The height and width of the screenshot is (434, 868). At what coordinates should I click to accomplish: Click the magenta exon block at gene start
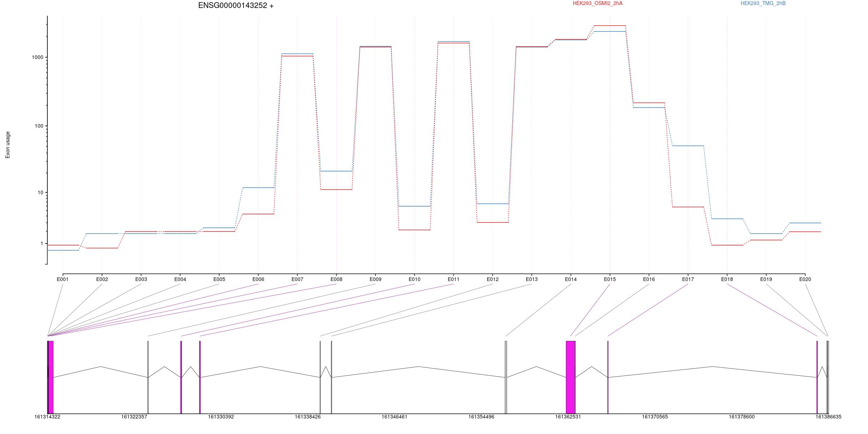coord(51,377)
